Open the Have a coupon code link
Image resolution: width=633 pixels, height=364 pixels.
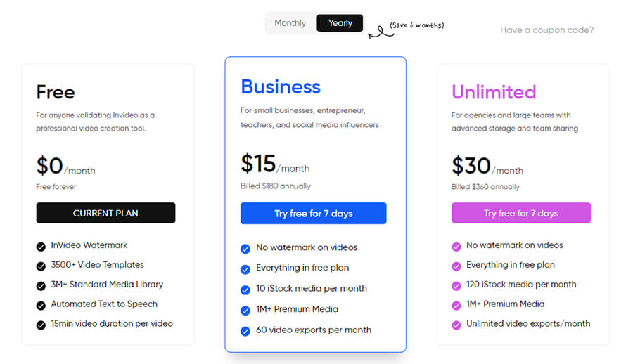tap(546, 30)
